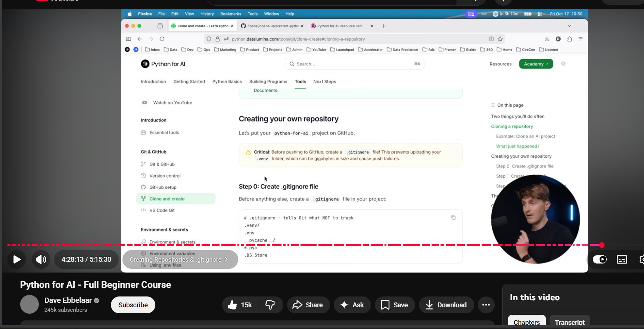Toggle reader view in the address bar
This screenshot has width=644, height=329.
tap(491, 39)
